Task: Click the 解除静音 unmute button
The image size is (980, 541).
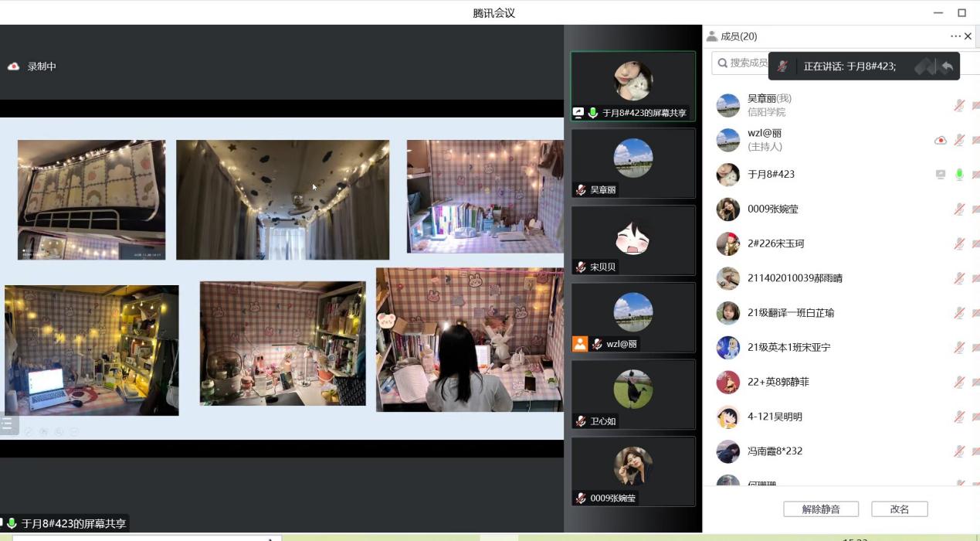Action: pyautogui.click(x=821, y=509)
